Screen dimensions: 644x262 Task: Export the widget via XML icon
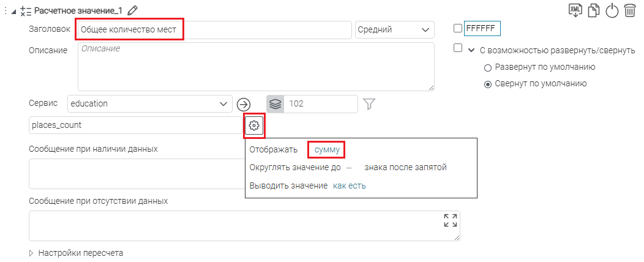pyautogui.click(x=575, y=10)
